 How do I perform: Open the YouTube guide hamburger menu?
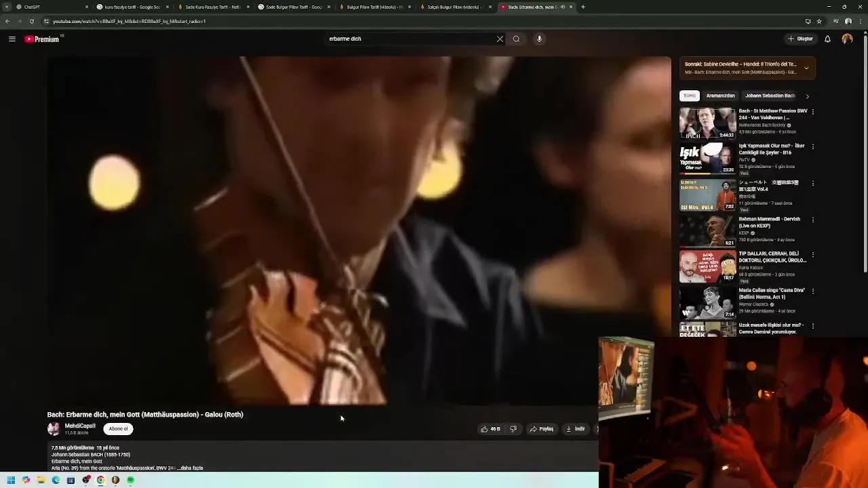point(12,39)
